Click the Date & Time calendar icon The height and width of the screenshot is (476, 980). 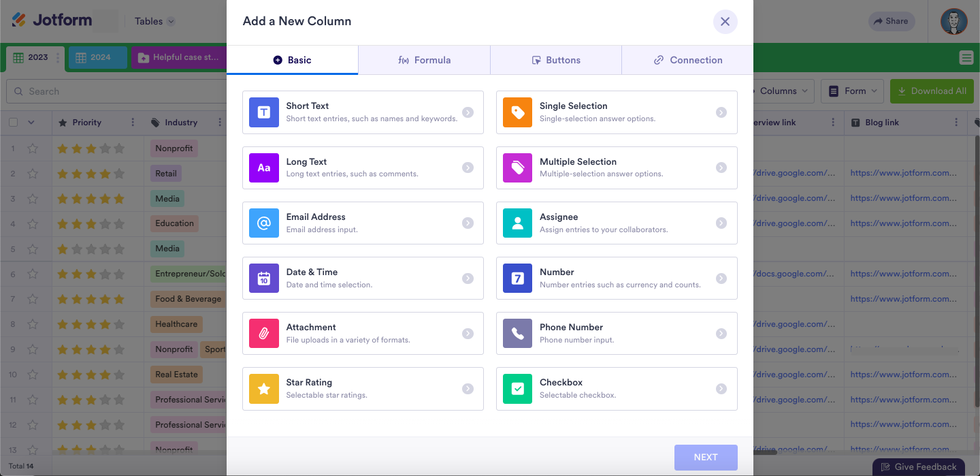point(264,278)
